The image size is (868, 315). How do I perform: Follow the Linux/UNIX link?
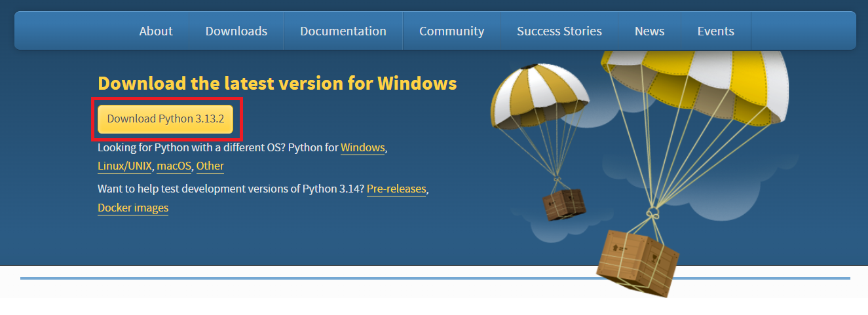[125, 166]
